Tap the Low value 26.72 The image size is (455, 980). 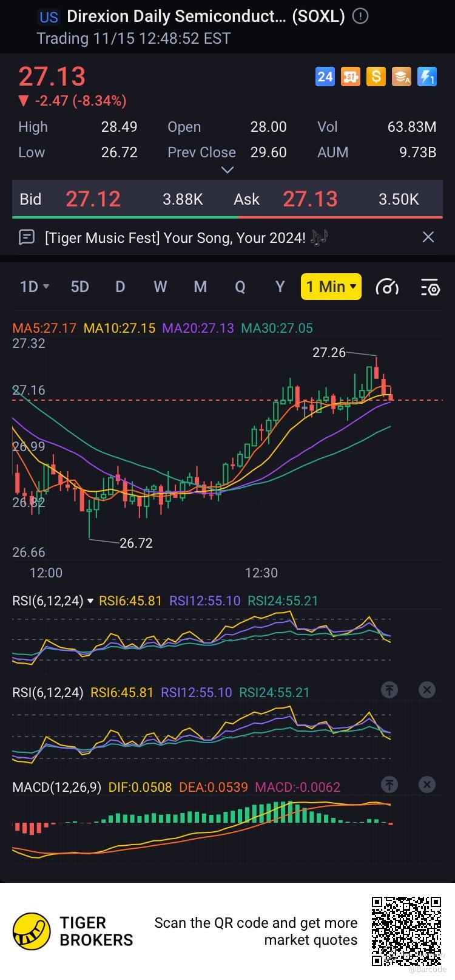point(119,152)
